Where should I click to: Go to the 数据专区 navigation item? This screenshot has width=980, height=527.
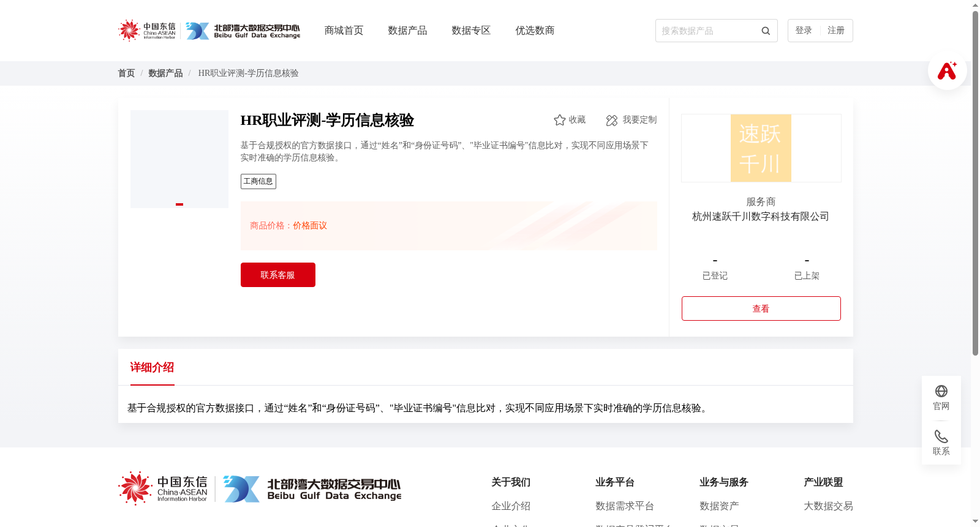coord(471,31)
